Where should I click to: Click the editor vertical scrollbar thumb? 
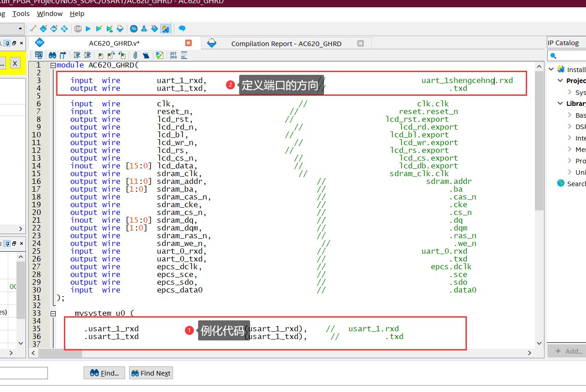(x=539, y=141)
